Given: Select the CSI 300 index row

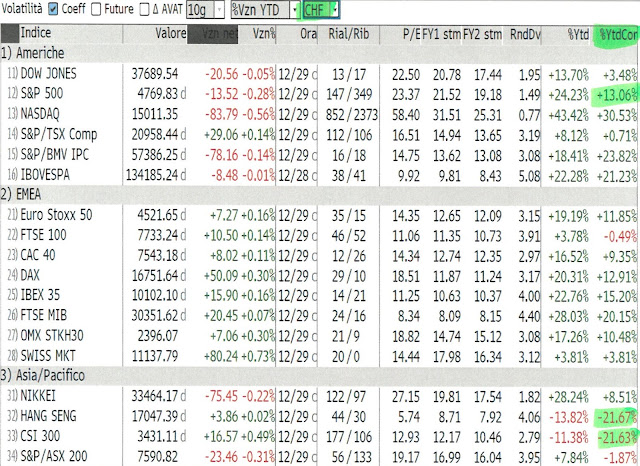Looking at the screenshot, I should (319, 436).
